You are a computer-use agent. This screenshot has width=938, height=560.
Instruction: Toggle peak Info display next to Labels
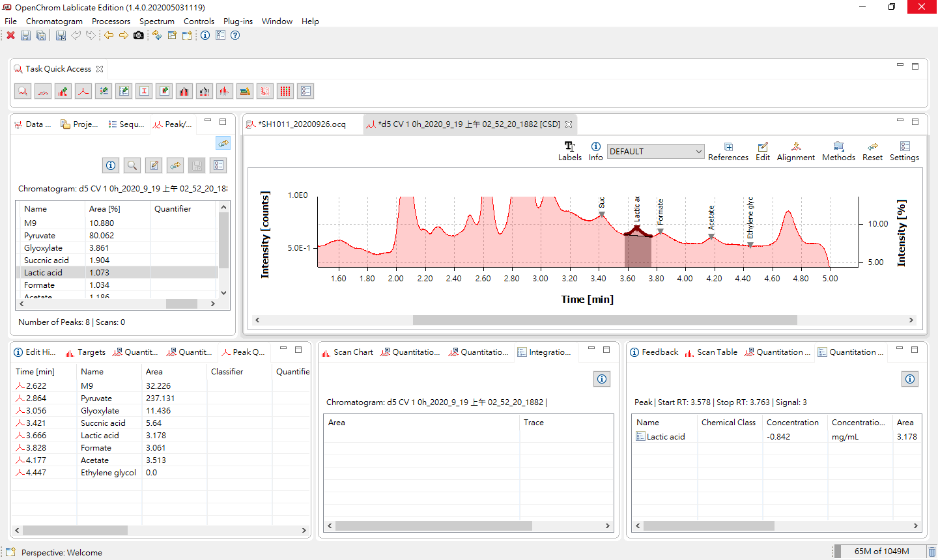[x=595, y=151]
